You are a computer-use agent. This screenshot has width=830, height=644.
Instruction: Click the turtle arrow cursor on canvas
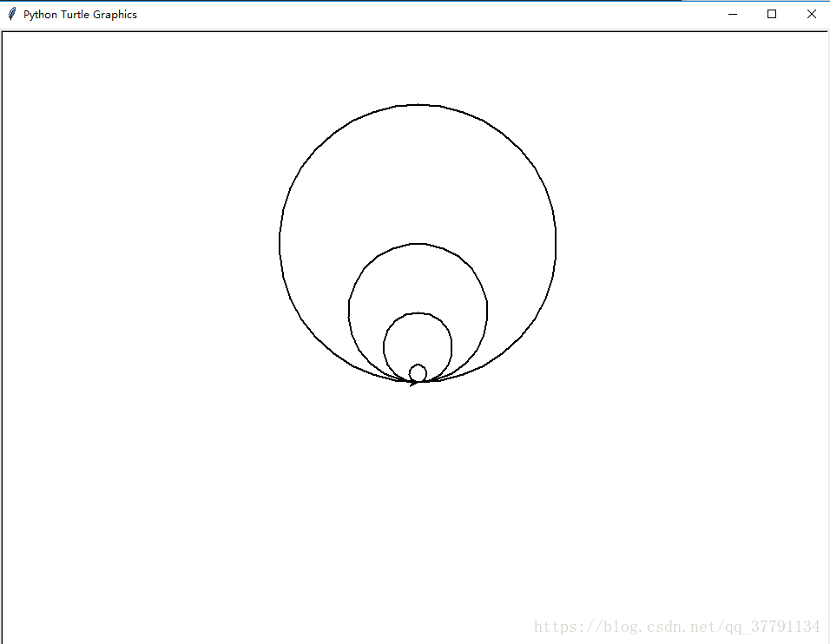414,382
